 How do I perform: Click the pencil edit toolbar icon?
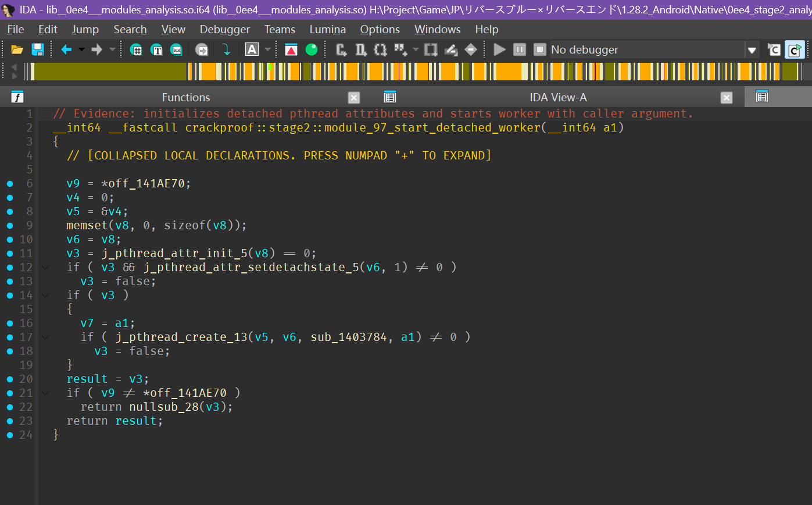tap(451, 50)
